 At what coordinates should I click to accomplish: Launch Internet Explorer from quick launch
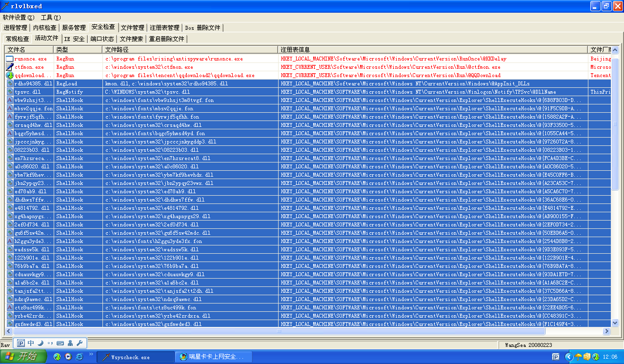(80, 357)
